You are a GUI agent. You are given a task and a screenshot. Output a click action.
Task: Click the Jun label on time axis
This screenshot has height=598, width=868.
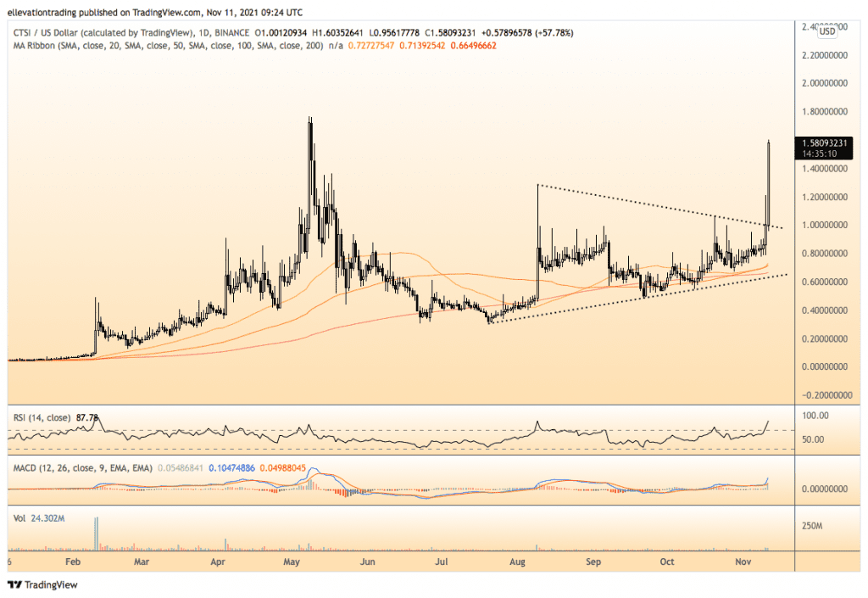(367, 562)
